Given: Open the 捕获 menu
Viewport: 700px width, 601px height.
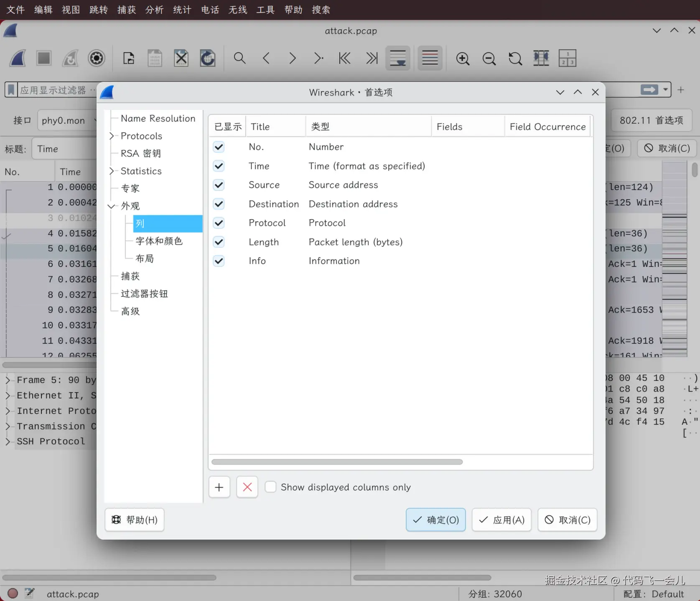Looking at the screenshot, I should [127, 10].
